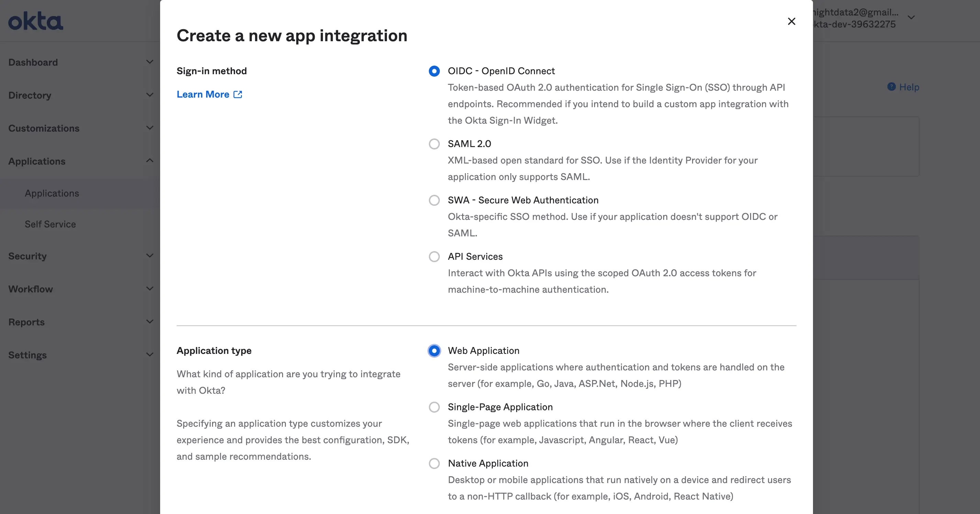Click the API Services label text
The height and width of the screenshot is (514, 980).
click(475, 256)
